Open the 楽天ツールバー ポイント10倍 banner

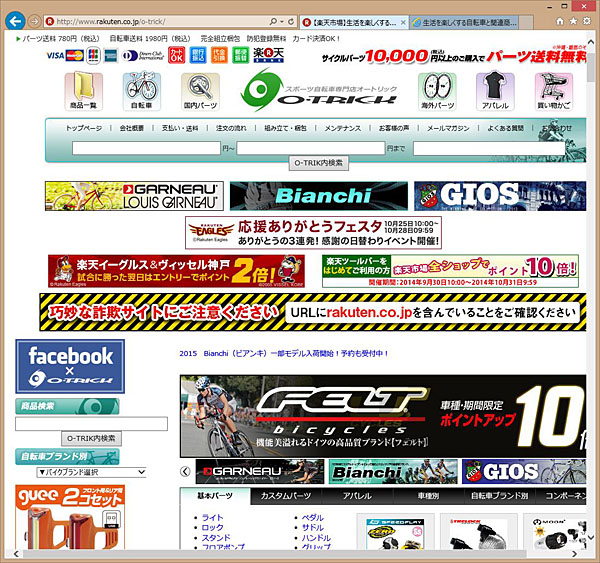(450, 271)
